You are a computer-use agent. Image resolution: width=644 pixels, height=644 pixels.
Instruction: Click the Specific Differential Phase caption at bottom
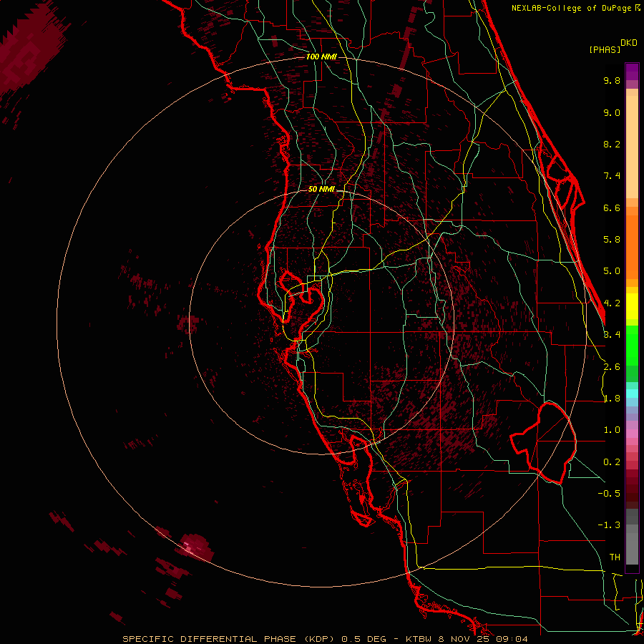tap(325, 639)
